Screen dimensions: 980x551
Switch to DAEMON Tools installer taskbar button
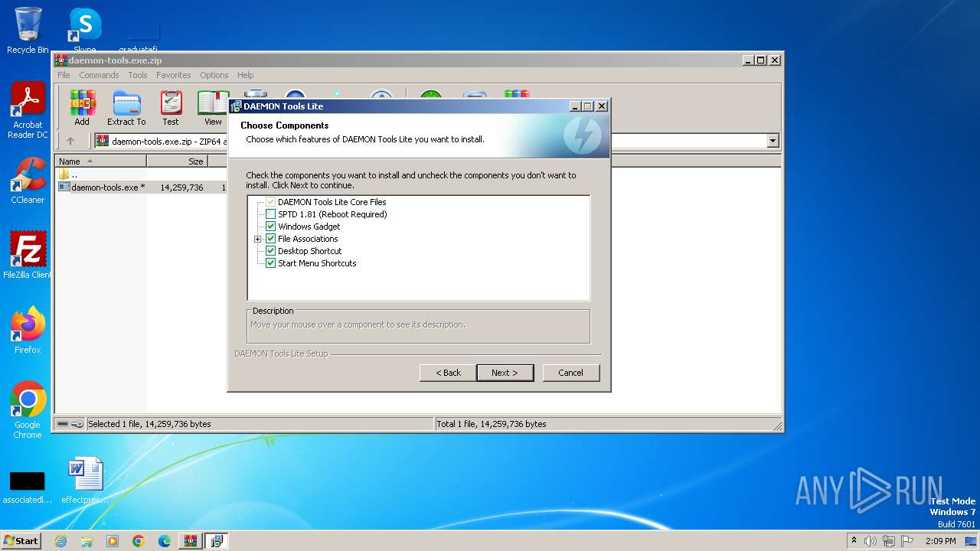[217, 541]
